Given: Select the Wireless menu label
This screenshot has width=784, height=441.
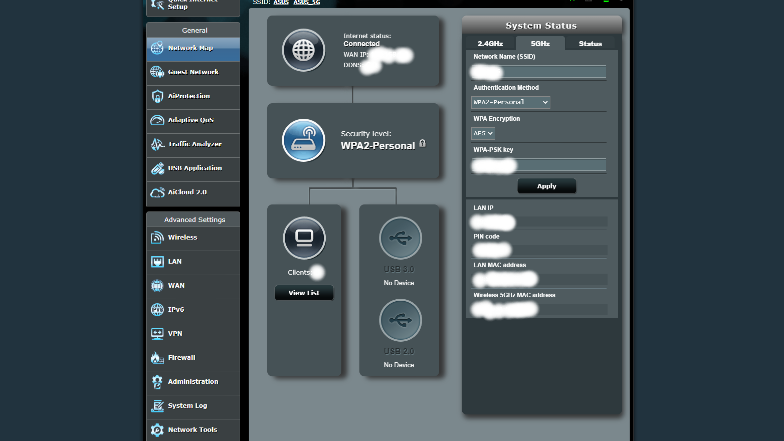Looking at the screenshot, I should click(182, 238).
